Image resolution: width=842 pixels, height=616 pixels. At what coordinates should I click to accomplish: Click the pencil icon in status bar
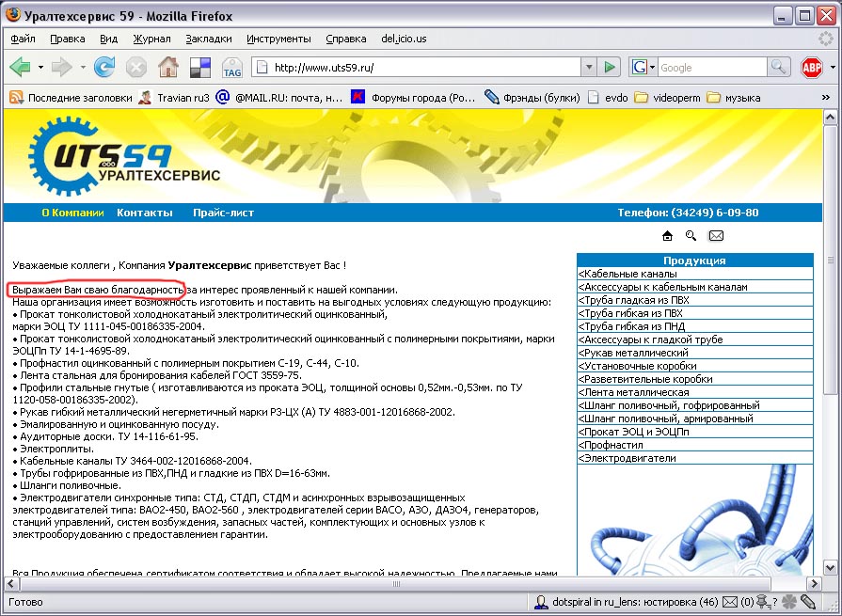[808, 602]
